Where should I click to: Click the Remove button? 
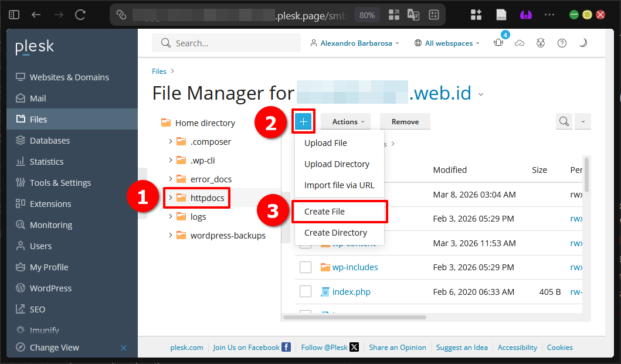click(405, 121)
